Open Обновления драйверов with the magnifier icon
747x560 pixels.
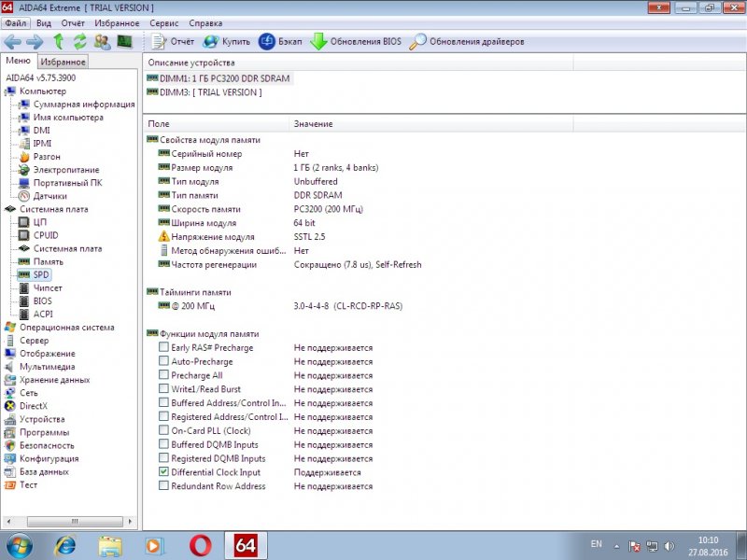(467, 42)
